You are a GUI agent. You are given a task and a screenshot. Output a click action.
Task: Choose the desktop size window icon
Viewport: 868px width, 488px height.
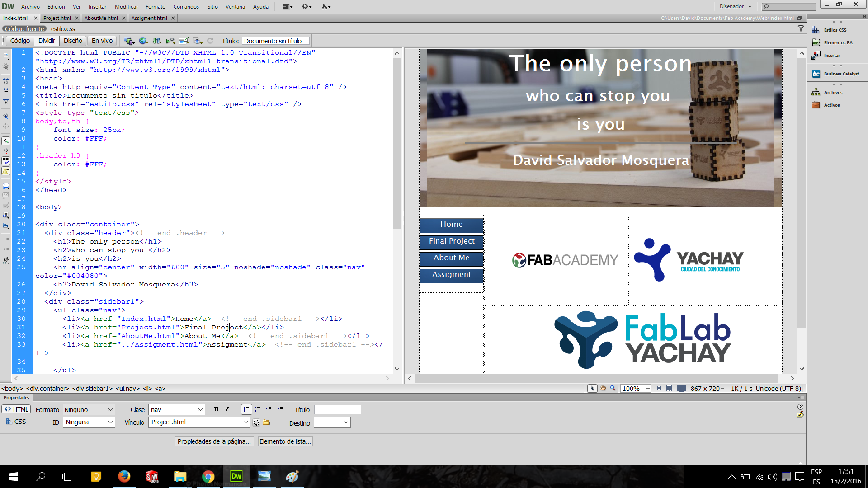click(x=681, y=389)
